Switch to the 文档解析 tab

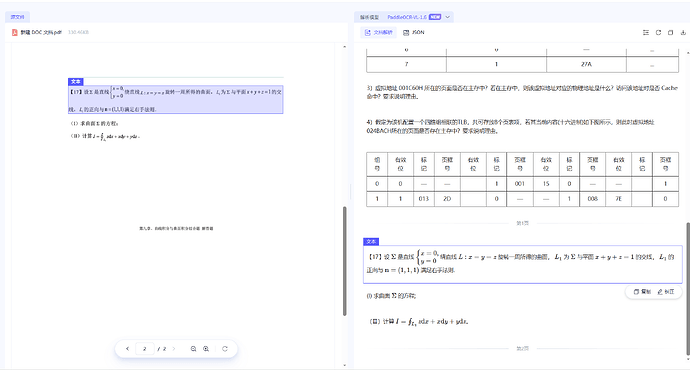pos(378,33)
